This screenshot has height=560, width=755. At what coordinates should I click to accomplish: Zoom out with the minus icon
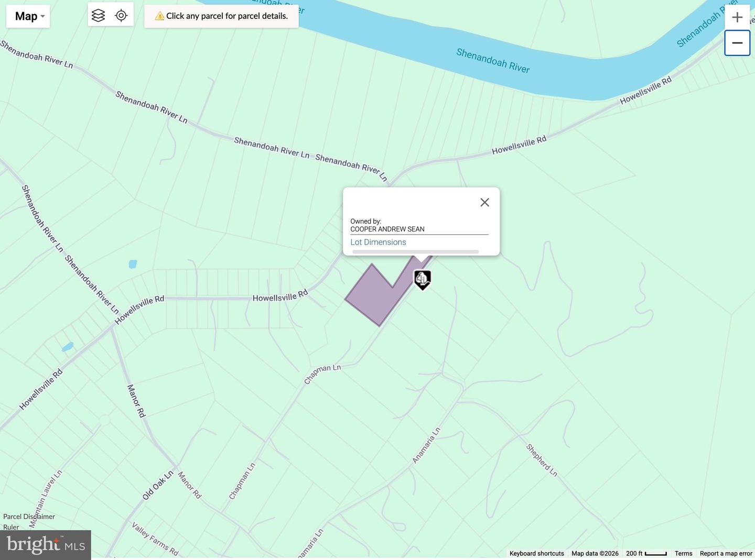[737, 42]
